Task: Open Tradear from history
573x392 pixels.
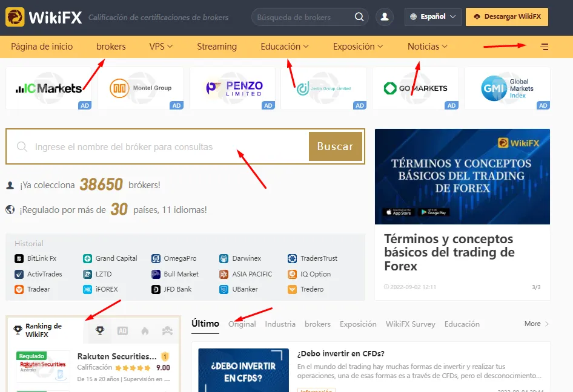Action: pyautogui.click(x=32, y=289)
